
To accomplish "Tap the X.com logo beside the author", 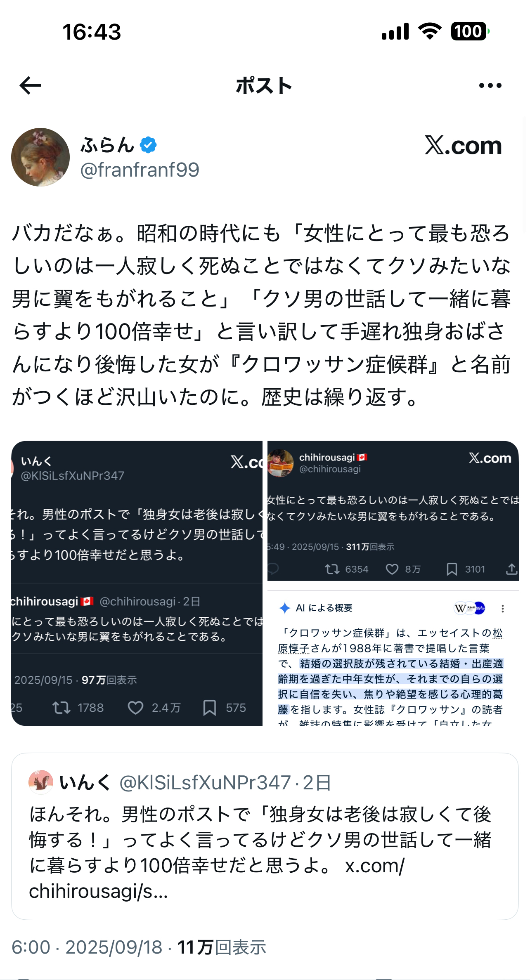I will [463, 145].
